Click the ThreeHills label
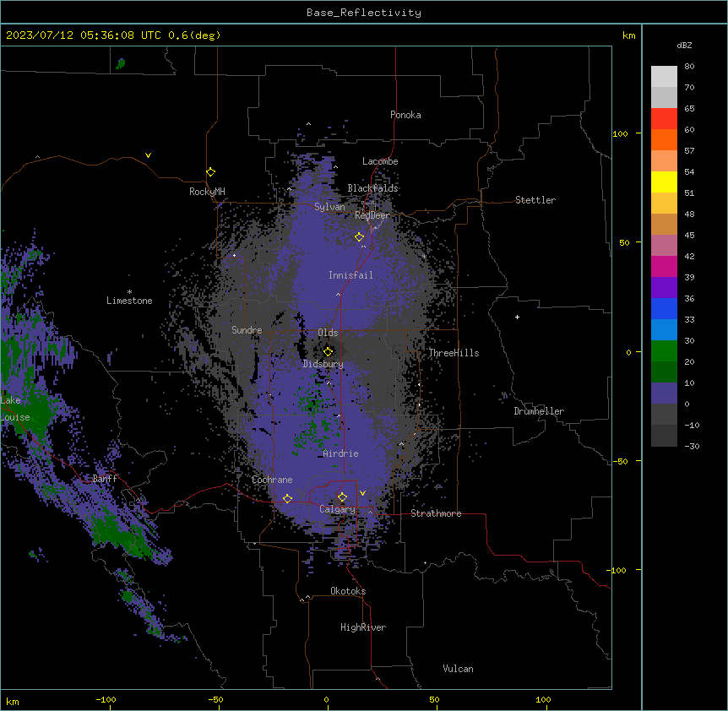728x711 pixels. click(454, 353)
